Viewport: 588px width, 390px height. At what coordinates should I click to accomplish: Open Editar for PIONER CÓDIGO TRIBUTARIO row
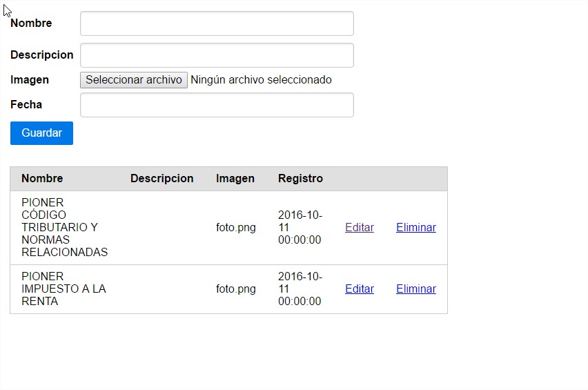(x=360, y=228)
